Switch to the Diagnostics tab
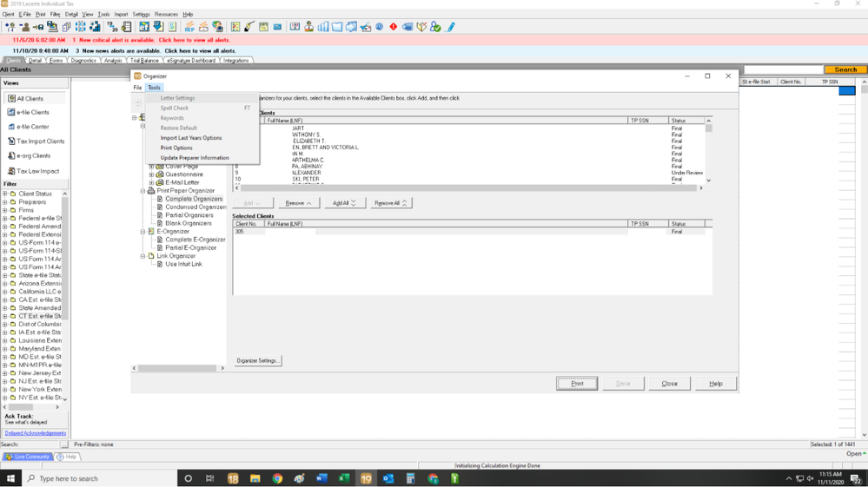The height and width of the screenshot is (487, 868). point(83,60)
